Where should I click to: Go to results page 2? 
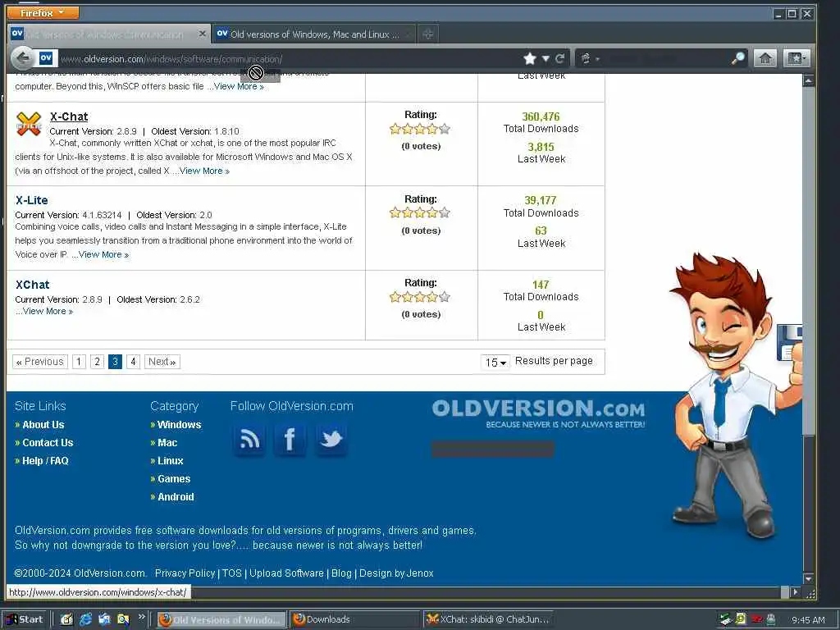97,362
